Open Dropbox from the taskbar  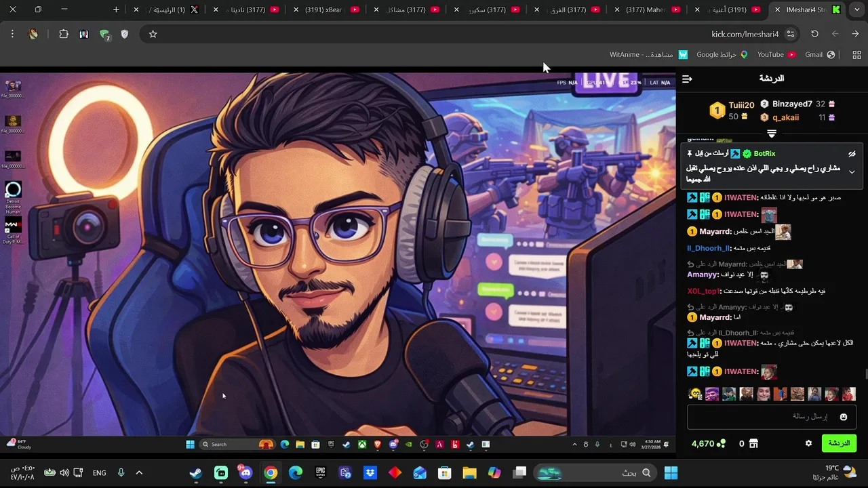(x=370, y=473)
